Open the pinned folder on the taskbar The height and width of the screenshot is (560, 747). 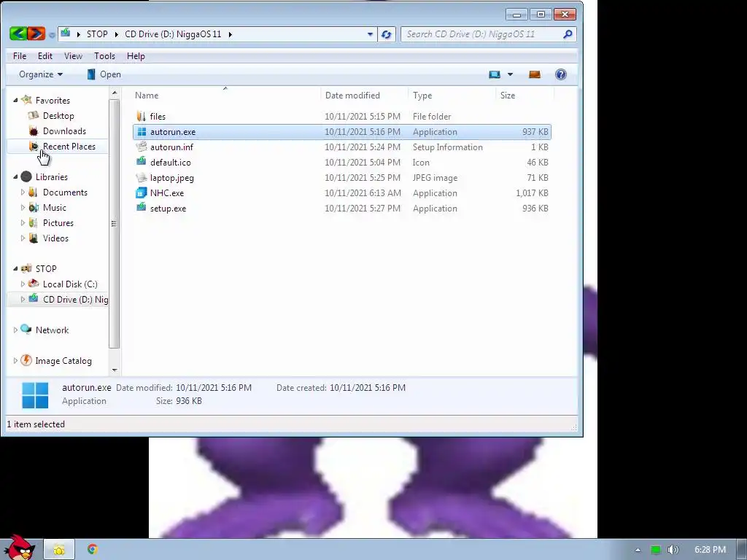[59, 550]
